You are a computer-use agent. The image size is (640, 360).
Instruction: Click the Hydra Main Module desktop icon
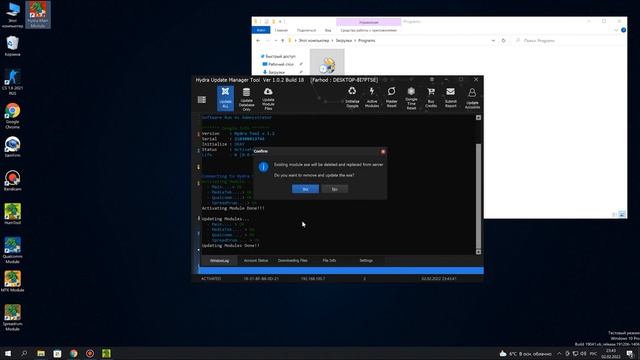tap(38, 15)
